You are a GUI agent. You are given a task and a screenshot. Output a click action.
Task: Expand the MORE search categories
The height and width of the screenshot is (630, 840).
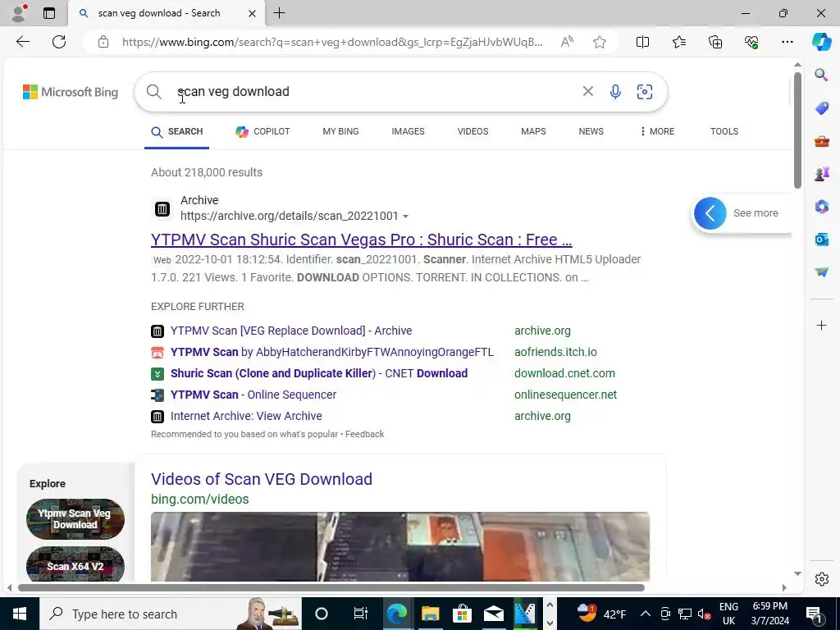(x=657, y=131)
